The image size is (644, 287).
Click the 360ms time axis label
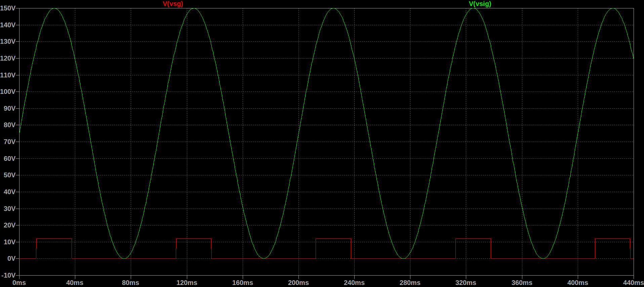522,283
